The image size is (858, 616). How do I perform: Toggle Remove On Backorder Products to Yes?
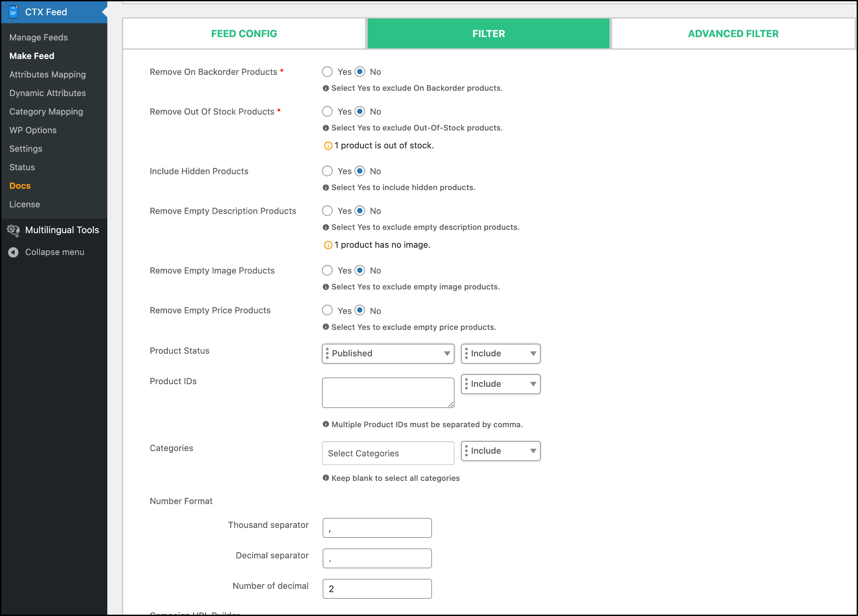click(327, 72)
